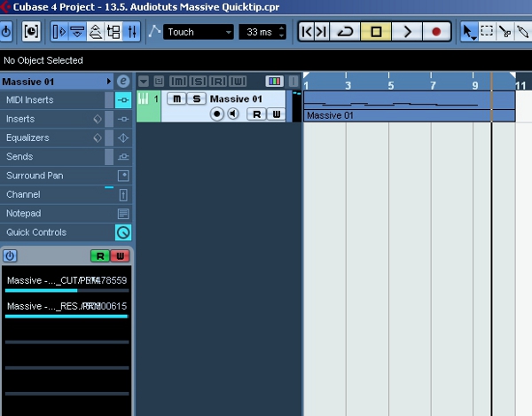Viewport: 532px width, 416px height.
Task: Show the Inspector panel toolbar button
Action: click(59, 32)
